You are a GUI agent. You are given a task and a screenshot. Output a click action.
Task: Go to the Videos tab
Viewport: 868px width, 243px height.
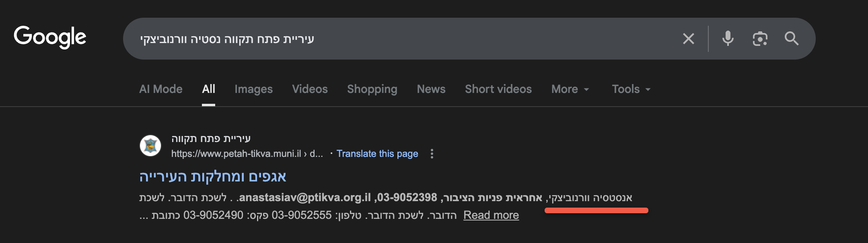tap(310, 89)
